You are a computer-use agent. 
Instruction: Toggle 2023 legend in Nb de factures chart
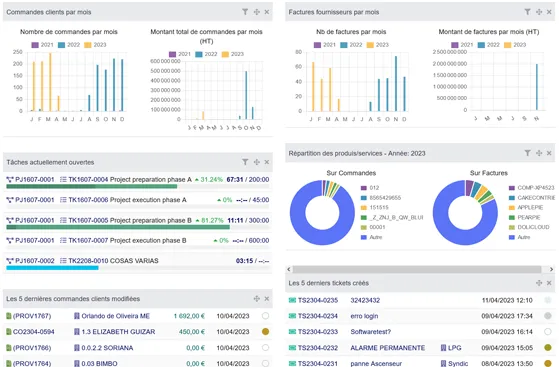coord(378,45)
